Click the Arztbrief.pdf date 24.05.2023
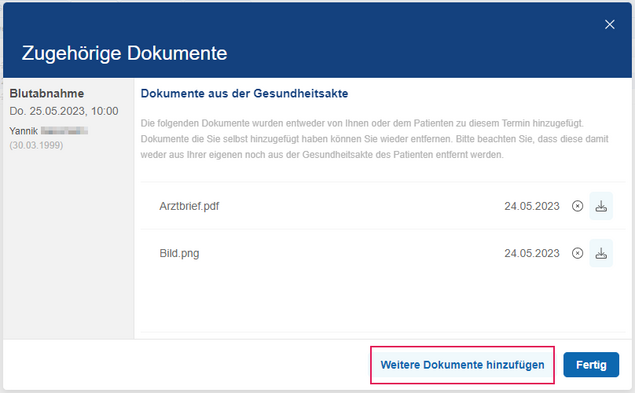The width and height of the screenshot is (635, 393). pos(532,206)
